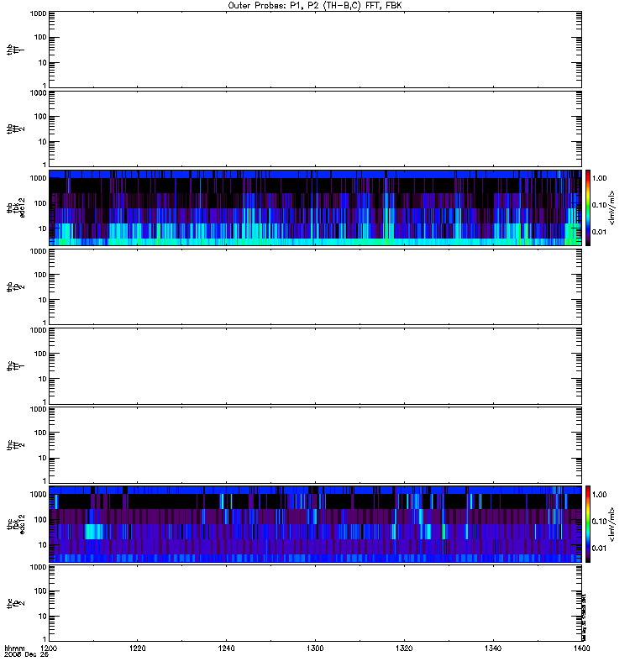Click the 'thb fbk edc12' panel axis title
Image resolution: width=630 pixels, height=672 pixels.
(15, 207)
